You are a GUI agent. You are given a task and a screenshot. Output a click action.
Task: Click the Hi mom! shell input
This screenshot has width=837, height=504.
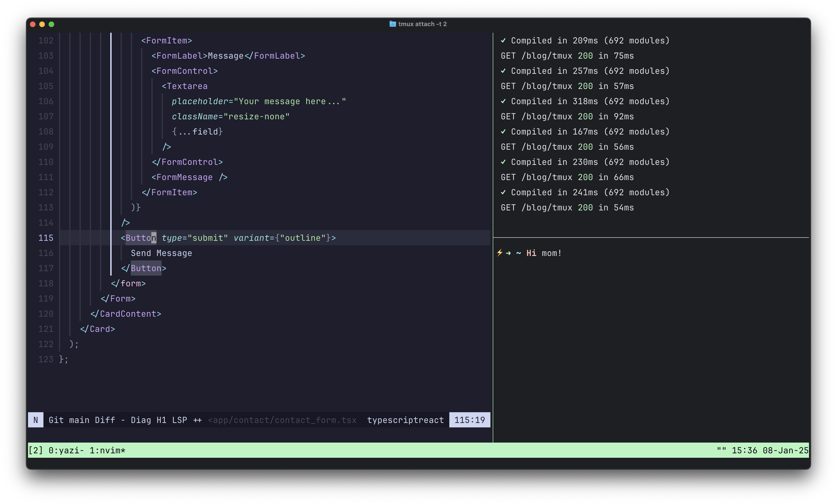[544, 253]
